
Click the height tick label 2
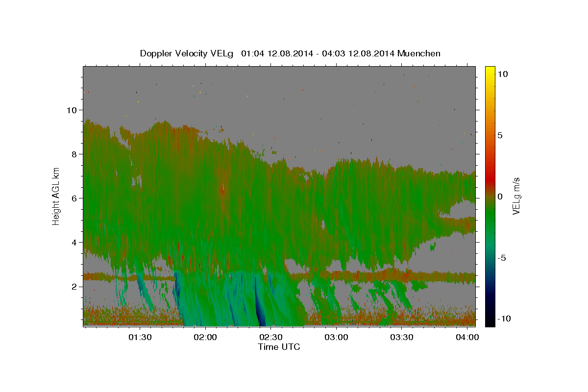pos(74,286)
